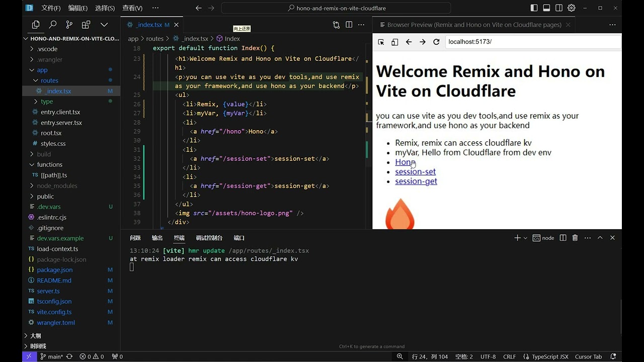644x362 pixels.
Task: Follow the session-set link in the preview
Action: pyautogui.click(x=415, y=171)
